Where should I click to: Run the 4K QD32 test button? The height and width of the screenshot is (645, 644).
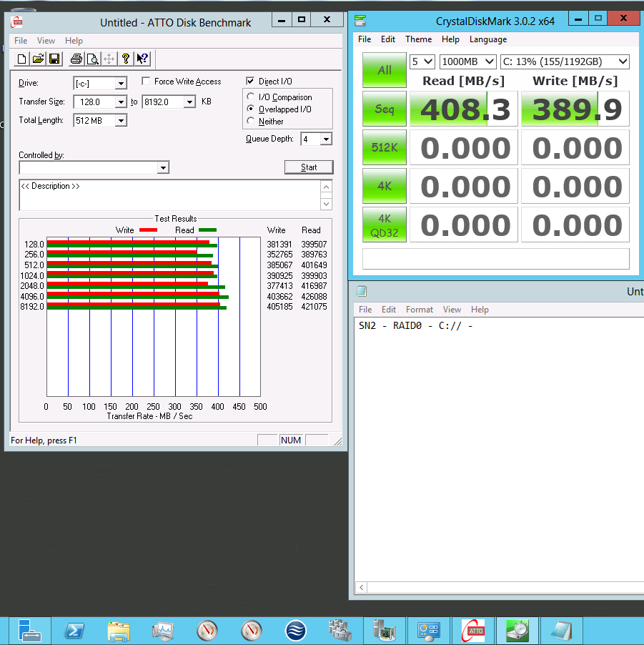click(384, 225)
